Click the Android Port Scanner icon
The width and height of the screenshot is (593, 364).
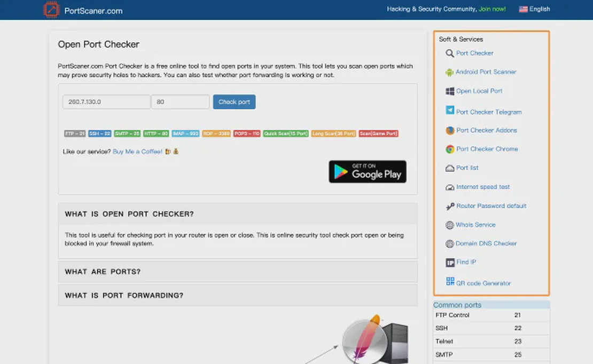click(x=450, y=72)
